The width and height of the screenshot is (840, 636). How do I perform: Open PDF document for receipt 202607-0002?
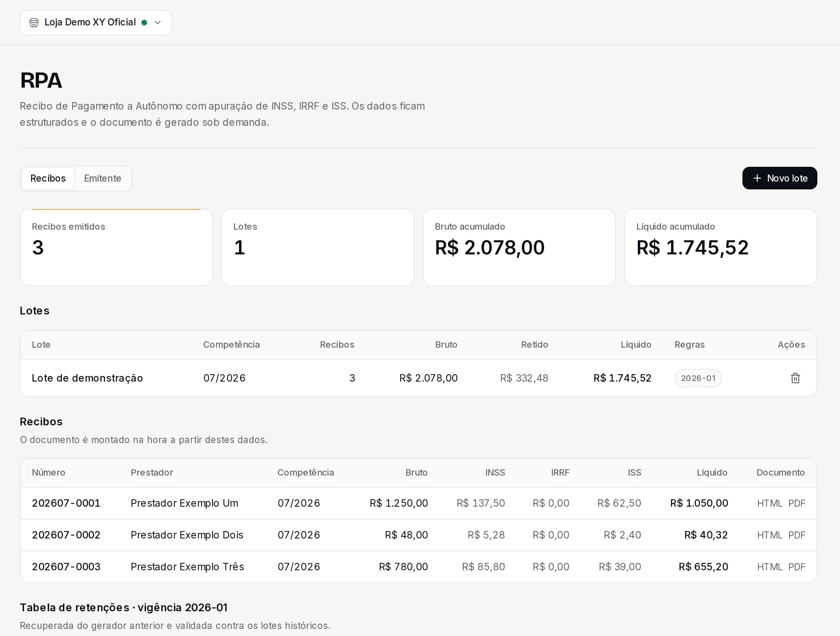[x=796, y=535]
